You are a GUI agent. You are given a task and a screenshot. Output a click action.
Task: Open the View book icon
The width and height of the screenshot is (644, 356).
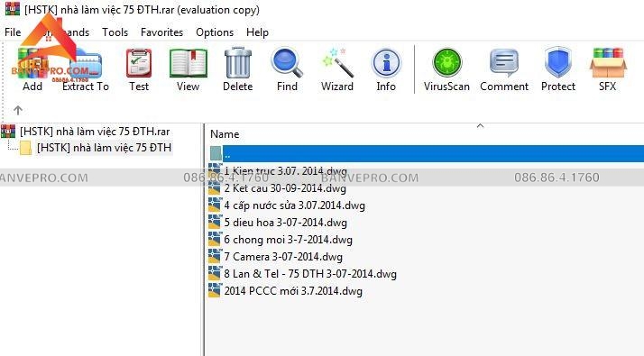click(x=189, y=69)
